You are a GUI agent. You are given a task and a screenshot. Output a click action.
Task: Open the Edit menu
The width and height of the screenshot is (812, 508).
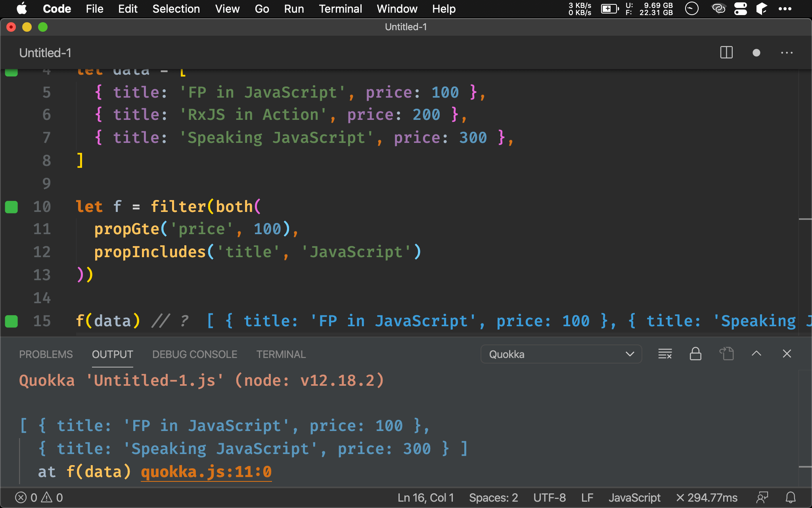point(128,9)
